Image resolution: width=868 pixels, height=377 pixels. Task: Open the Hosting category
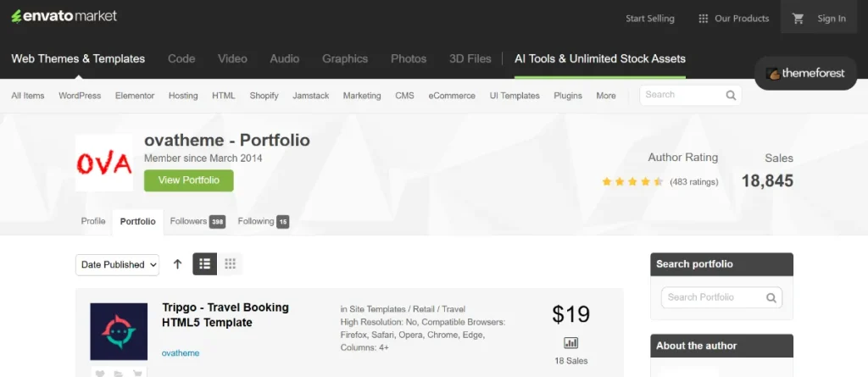pos(183,95)
